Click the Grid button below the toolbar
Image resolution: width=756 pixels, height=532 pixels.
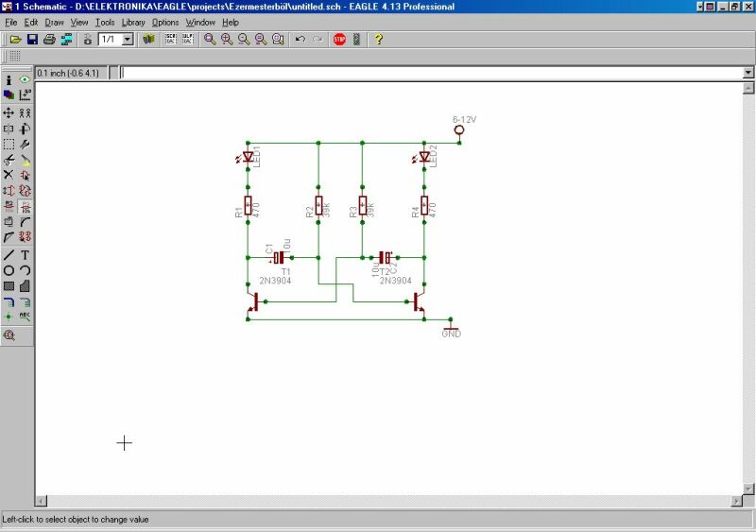[15, 57]
